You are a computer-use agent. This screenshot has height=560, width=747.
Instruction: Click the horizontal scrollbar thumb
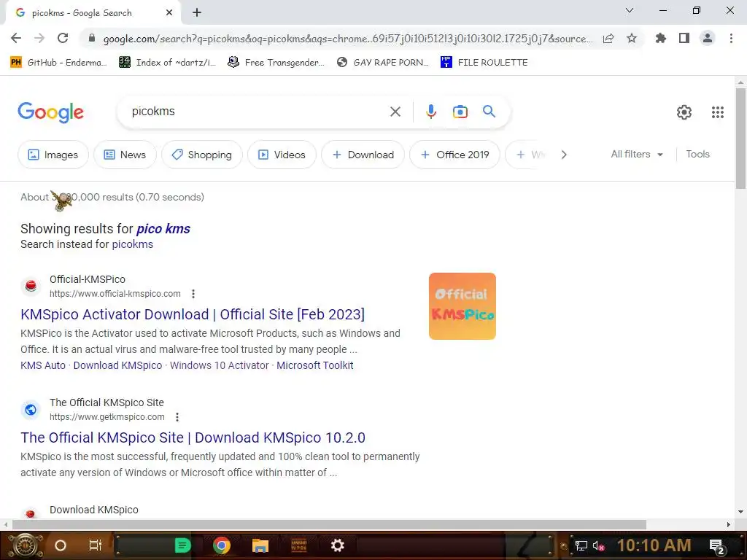329,525
